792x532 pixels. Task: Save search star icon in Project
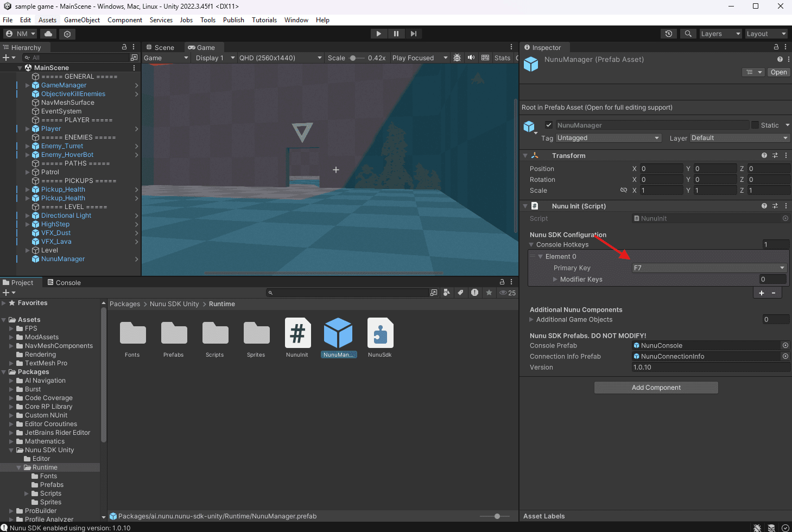coord(489,293)
